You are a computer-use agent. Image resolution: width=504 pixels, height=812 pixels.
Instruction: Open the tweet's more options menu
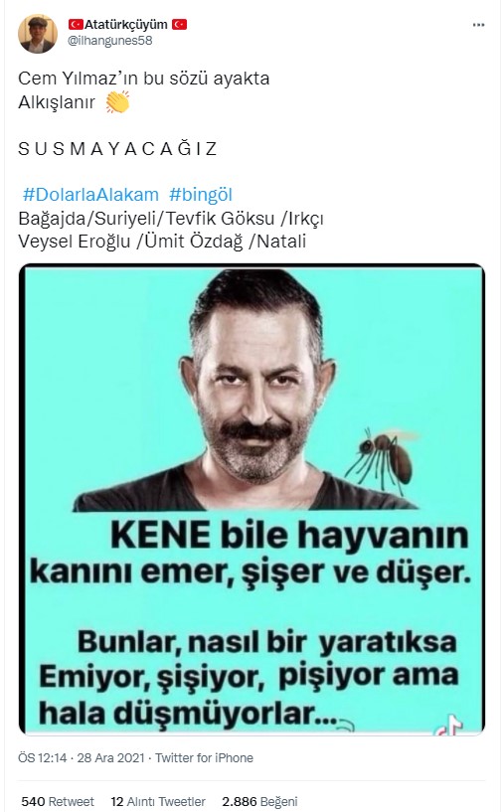tap(478, 25)
